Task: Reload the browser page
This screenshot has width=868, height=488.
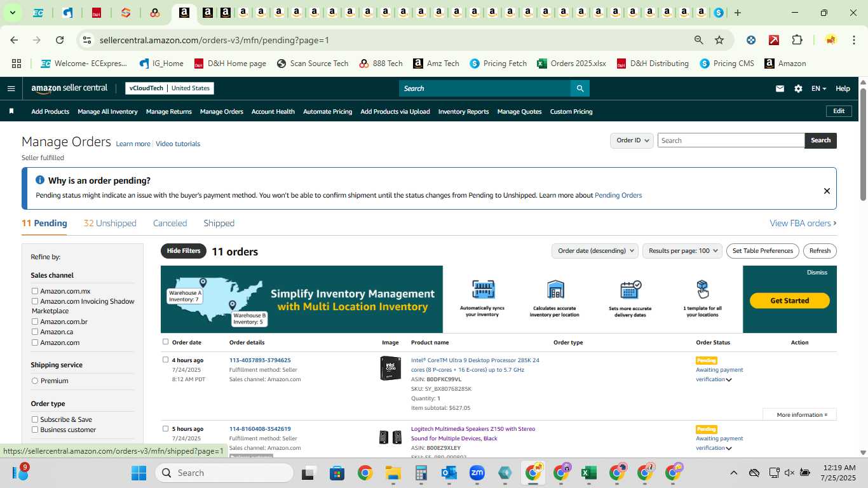Action: pos(60,40)
